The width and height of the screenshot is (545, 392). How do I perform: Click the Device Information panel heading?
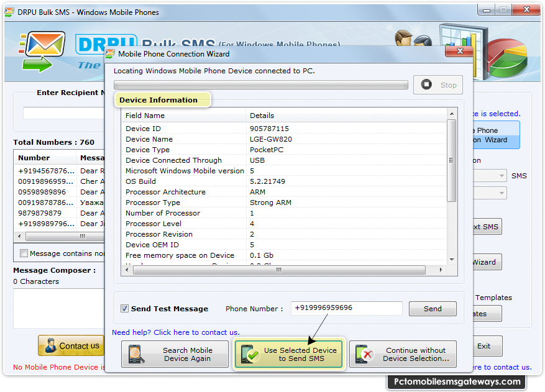[158, 100]
